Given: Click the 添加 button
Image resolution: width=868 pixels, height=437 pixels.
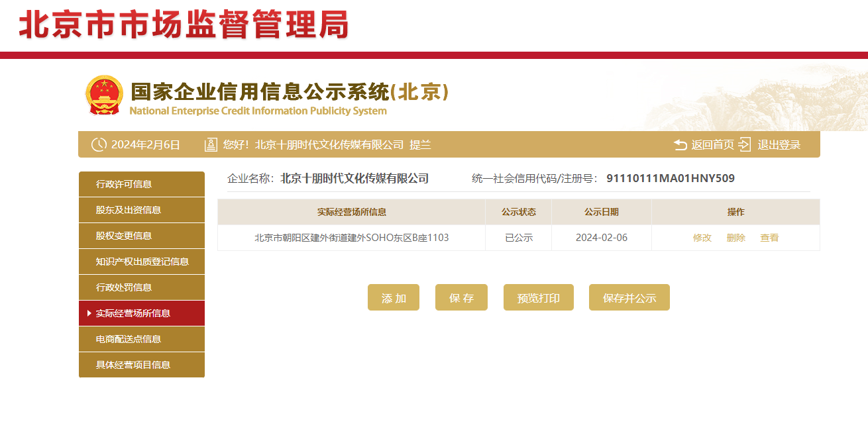Looking at the screenshot, I should point(394,297).
